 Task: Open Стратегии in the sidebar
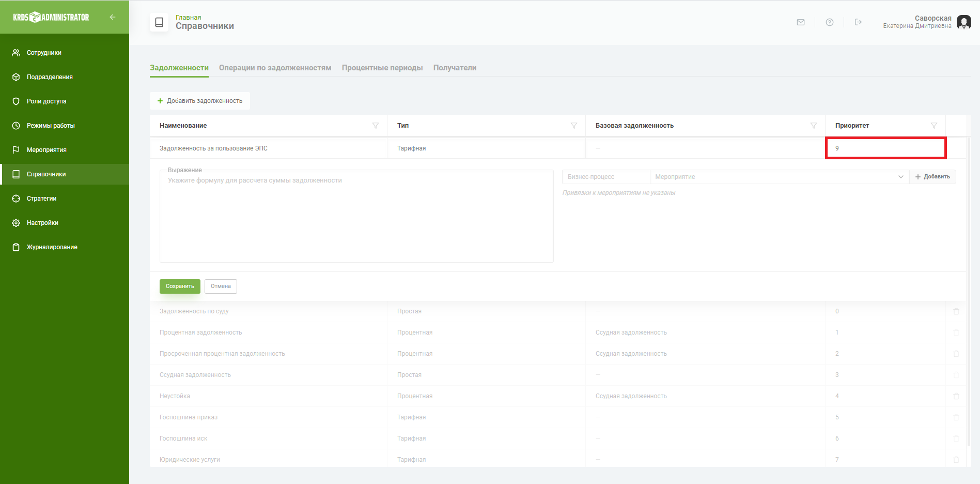pos(65,199)
